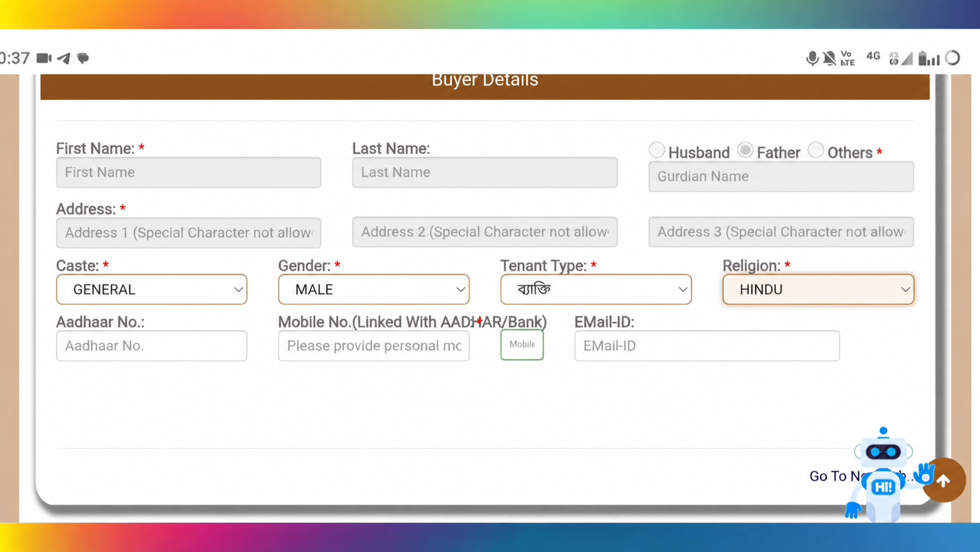Open the Gender dropdown showing MALE
Viewport: 980px width, 552px height.
pyautogui.click(x=374, y=289)
